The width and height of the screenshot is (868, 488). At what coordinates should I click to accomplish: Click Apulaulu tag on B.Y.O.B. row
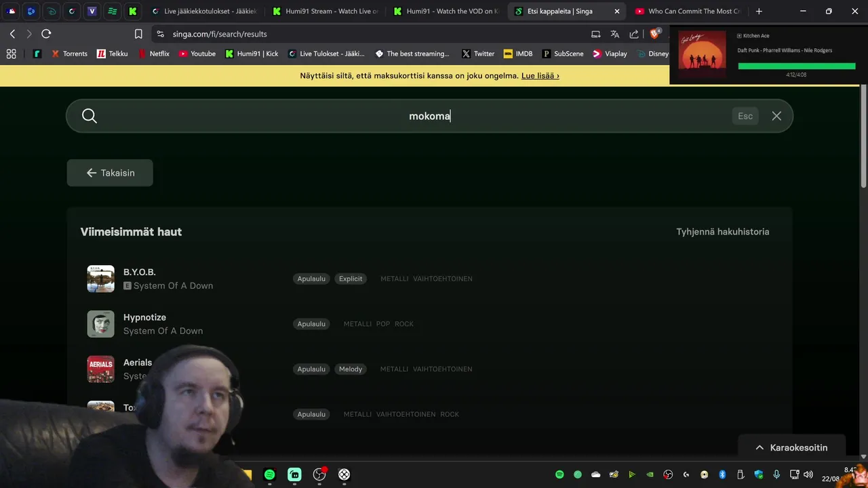click(311, 279)
